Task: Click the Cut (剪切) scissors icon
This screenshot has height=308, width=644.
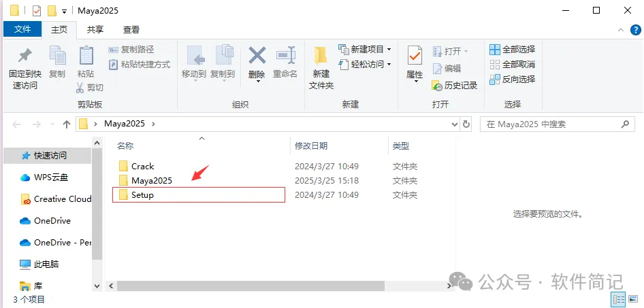Action: [x=80, y=87]
